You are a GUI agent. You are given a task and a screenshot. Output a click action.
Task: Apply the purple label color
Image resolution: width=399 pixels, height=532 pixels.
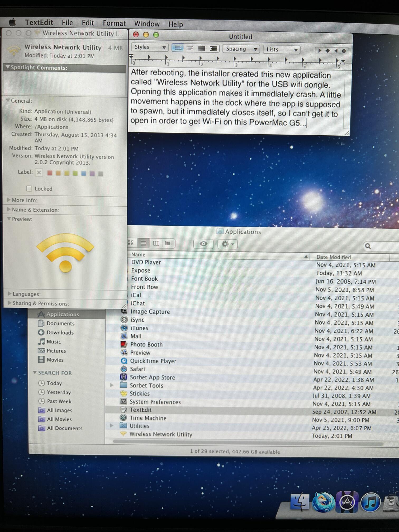coord(92,174)
